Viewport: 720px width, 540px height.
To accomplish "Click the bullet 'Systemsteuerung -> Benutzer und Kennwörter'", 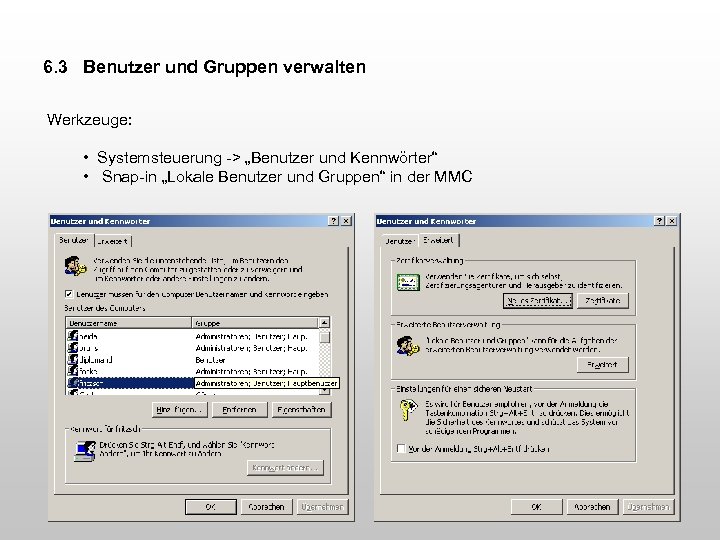I will 267,158.
